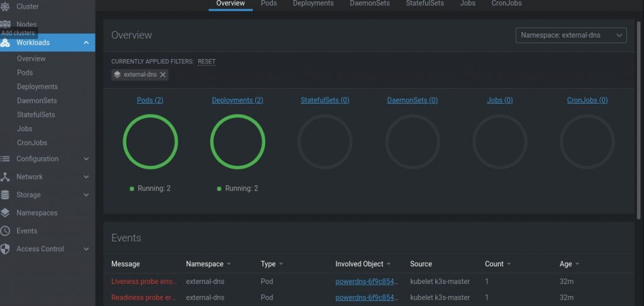The width and height of the screenshot is (644, 306).
Task: Open the Cluster sidebar item
Action: coord(28,6)
